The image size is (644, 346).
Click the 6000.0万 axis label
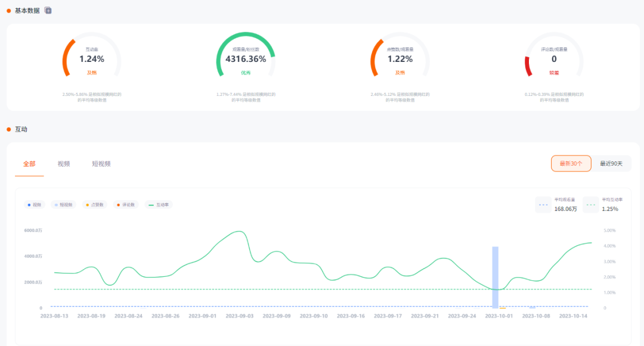[33, 230]
